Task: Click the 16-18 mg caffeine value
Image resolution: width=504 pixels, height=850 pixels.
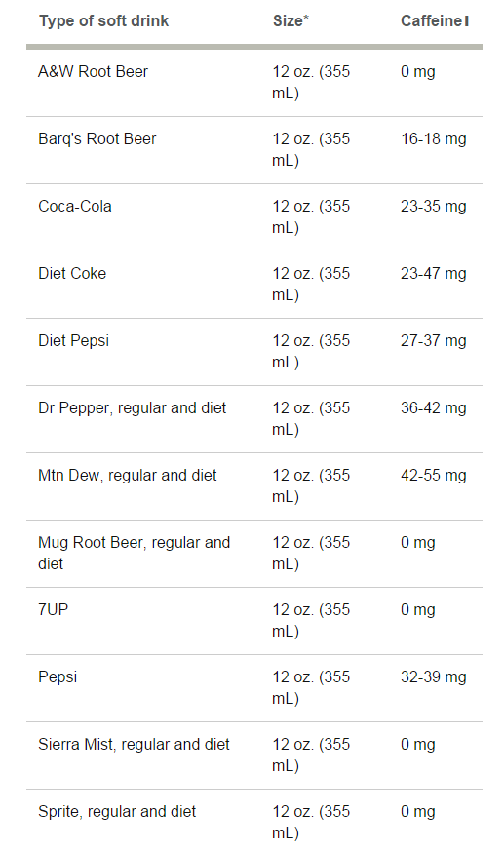Action: tap(434, 139)
